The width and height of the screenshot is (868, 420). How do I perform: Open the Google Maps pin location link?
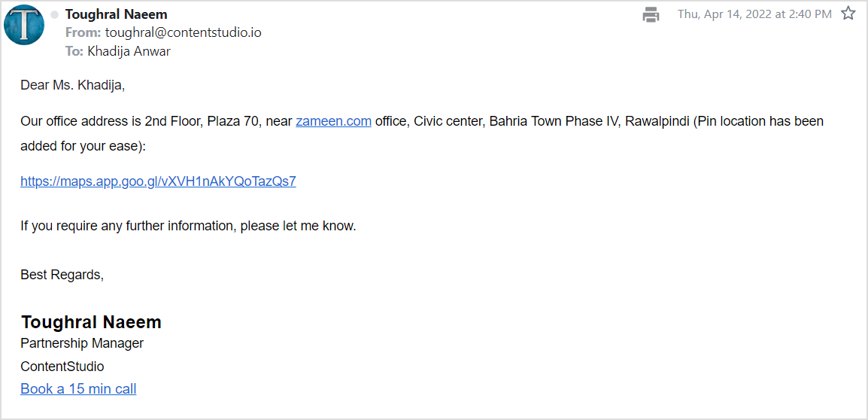click(158, 181)
